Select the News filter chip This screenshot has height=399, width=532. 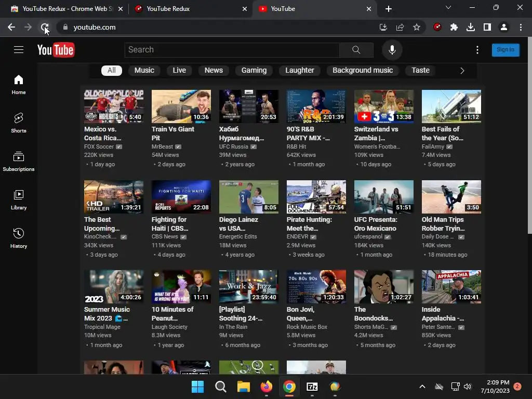(214, 70)
